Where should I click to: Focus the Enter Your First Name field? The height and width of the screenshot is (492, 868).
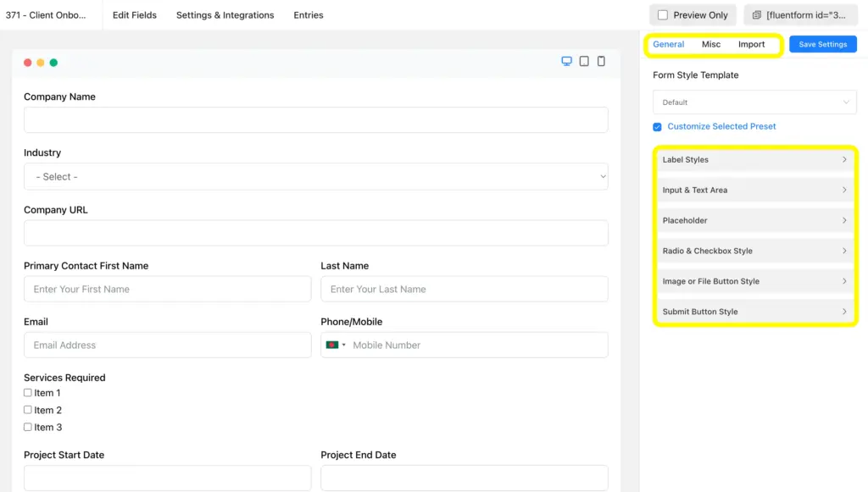(167, 289)
